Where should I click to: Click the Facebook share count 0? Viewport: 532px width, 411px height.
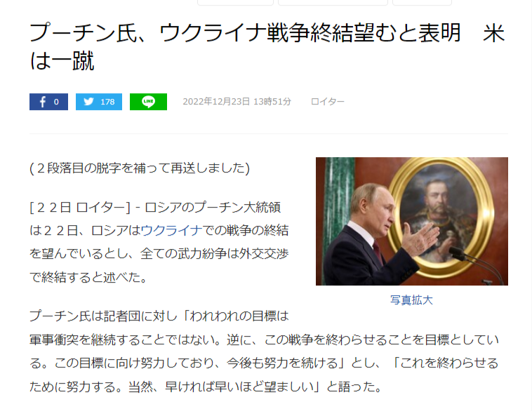pyautogui.click(x=56, y=102)
